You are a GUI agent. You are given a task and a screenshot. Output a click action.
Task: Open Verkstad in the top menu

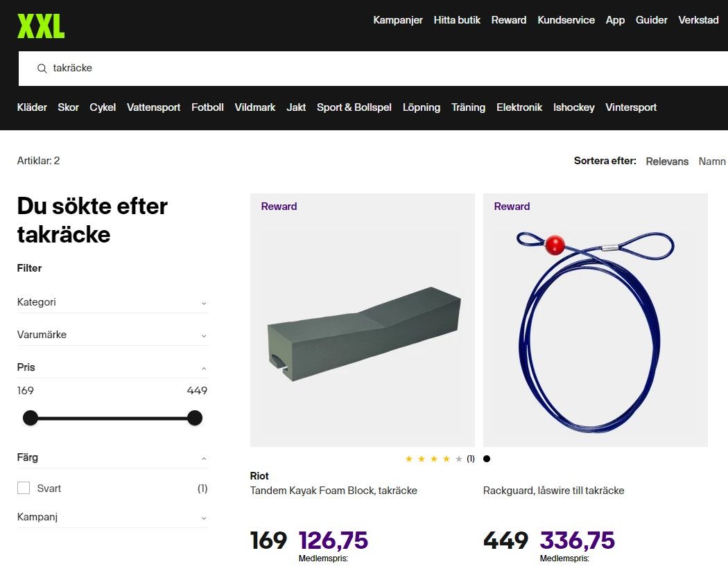[x=698, y=20]
